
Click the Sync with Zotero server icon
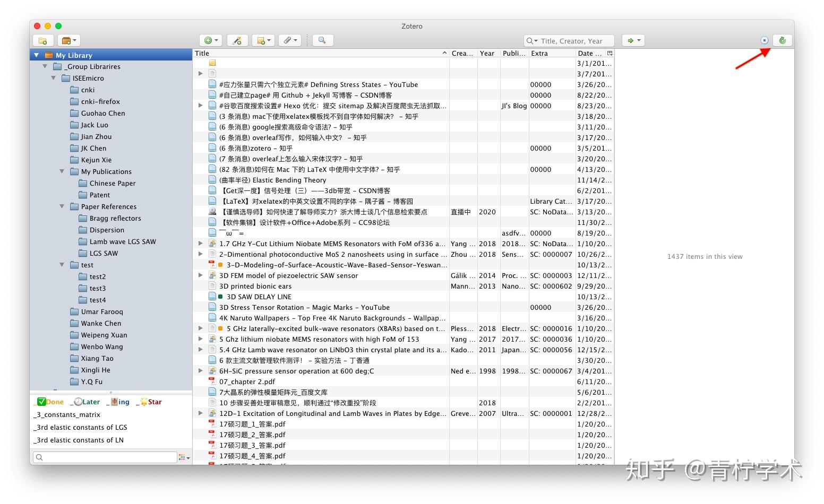[782, 40]
